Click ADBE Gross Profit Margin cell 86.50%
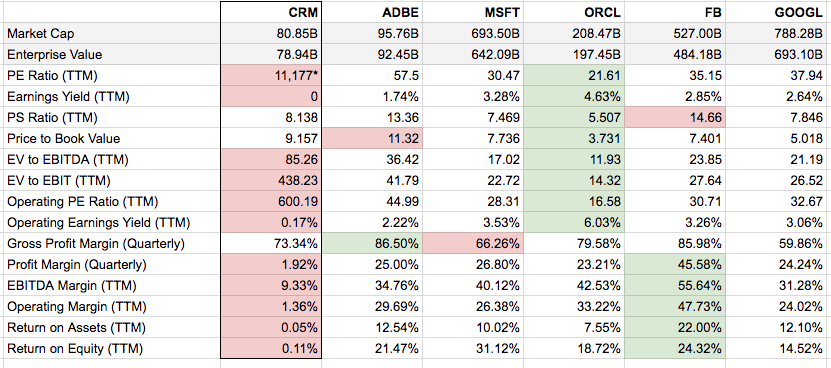831x368 pixels. click(x=372, y=243)
